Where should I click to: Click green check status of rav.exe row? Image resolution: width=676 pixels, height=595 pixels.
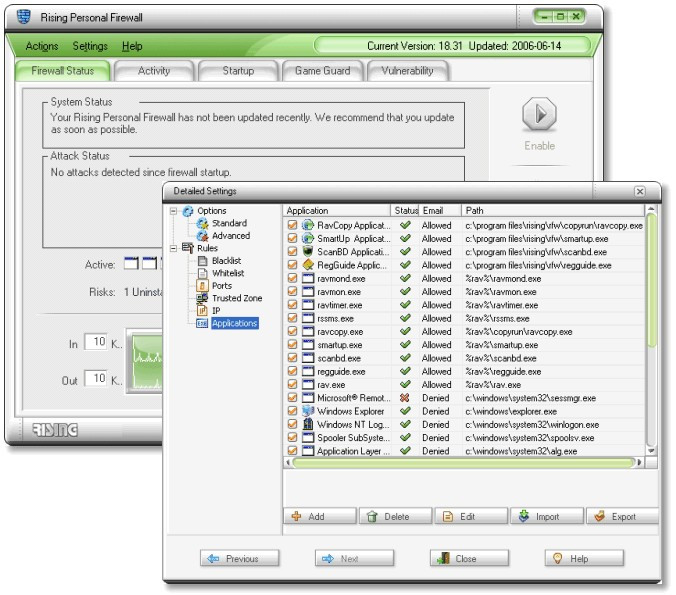click(x=405, y=385)
